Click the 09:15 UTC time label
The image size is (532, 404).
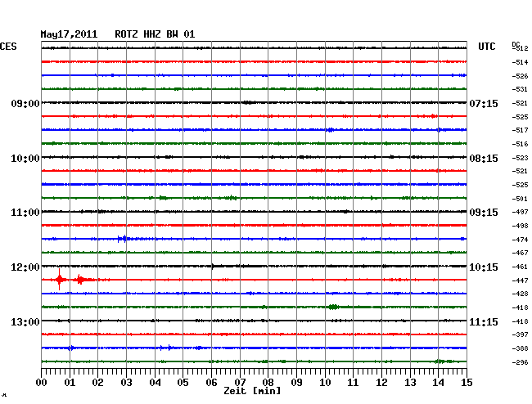point(484,213)
